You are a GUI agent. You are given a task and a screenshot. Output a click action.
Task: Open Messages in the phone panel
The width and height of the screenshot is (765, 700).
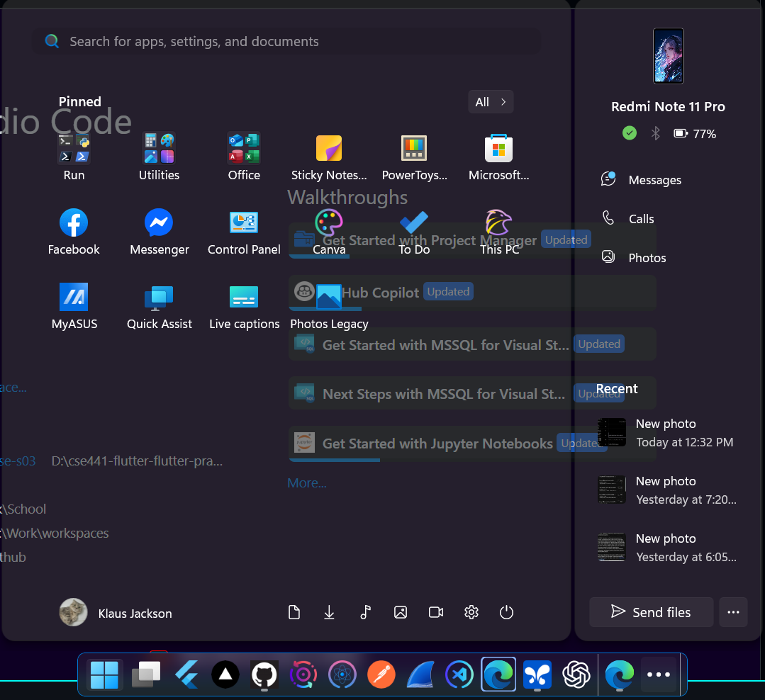[641, 180]
